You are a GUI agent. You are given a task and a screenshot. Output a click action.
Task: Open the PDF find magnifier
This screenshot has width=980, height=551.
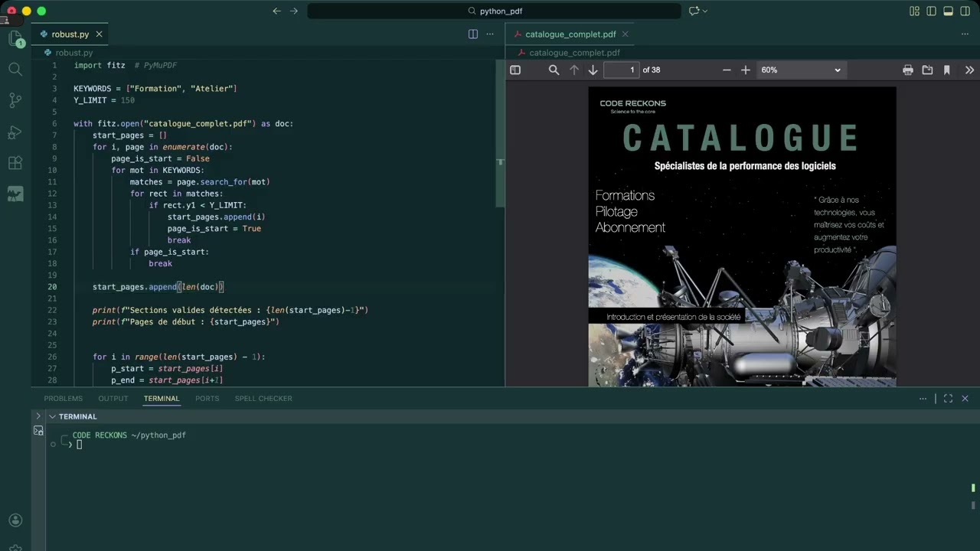pos(554,70)
